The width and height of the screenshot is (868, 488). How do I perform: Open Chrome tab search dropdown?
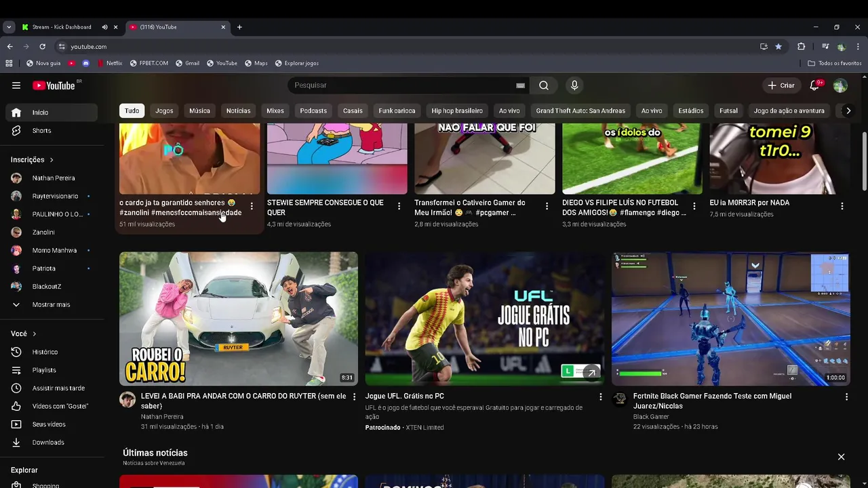pyautogui.click(x=9, y=27)
